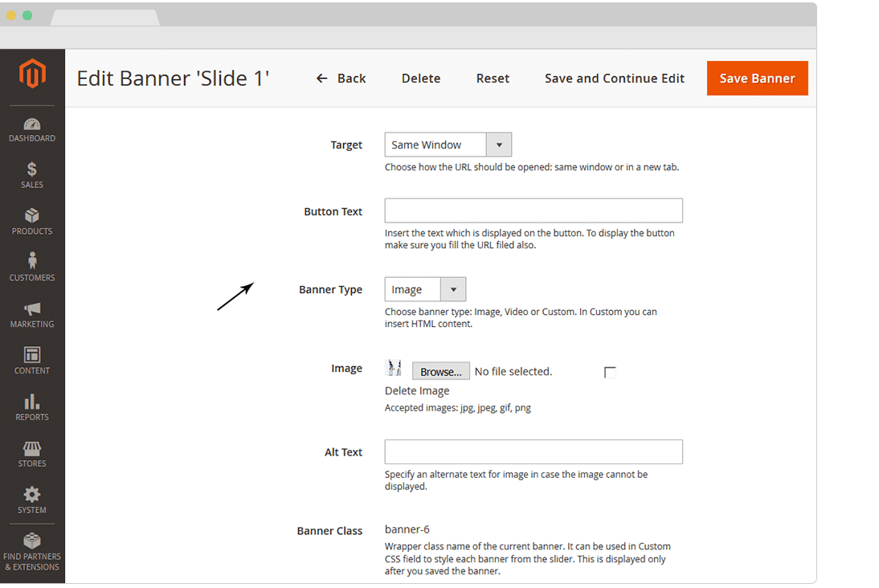Click Save and Continue Edit
The height and width of the screenshot is (588, 879).
(x=615, y=79)
